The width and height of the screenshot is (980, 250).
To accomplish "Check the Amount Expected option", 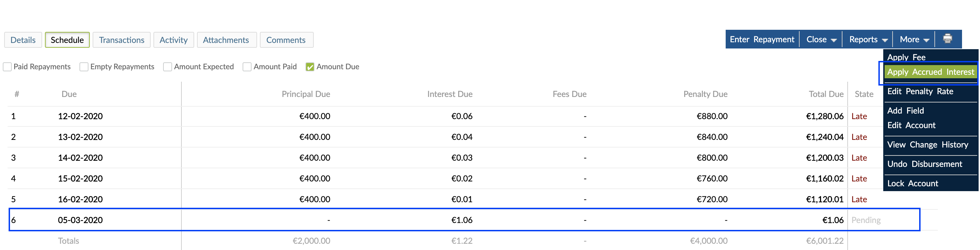I will coord(167,67).
